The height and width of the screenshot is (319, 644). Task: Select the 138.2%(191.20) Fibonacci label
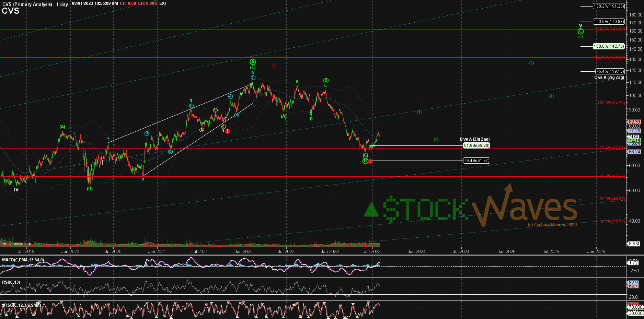click(x=609, y=6)
